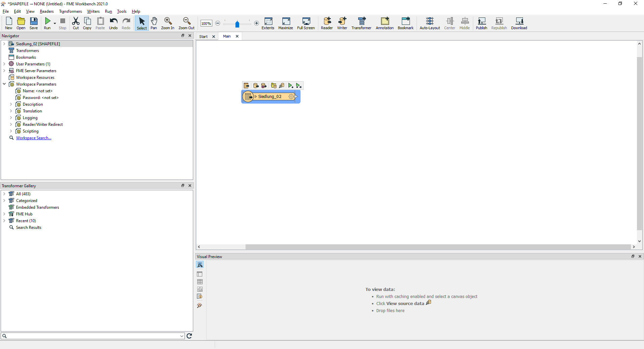
Task: Expand the Description node
Action: coord(11,104)
